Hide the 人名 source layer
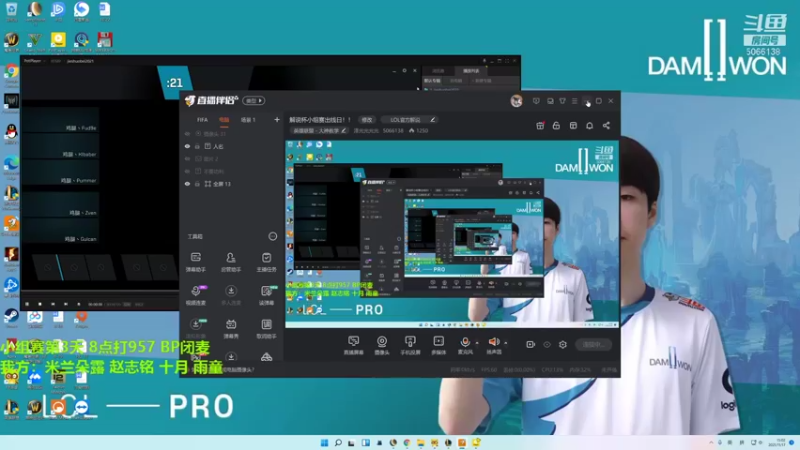800x450 pixels. pos(187,146)
